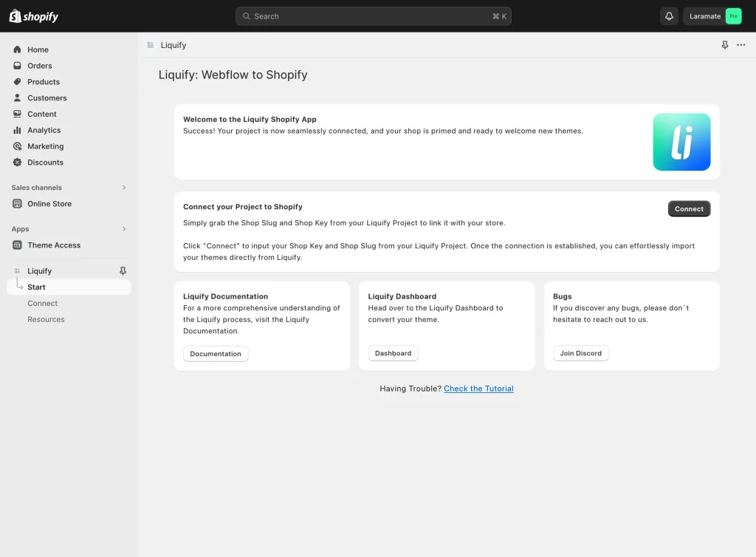Viewport: 756px width, 557px height.
Task: Click the Having Trouble? text
Action: [x=410, y=389]
